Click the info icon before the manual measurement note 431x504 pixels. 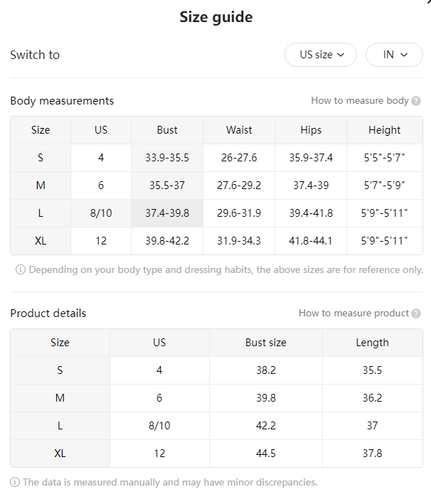15,482
